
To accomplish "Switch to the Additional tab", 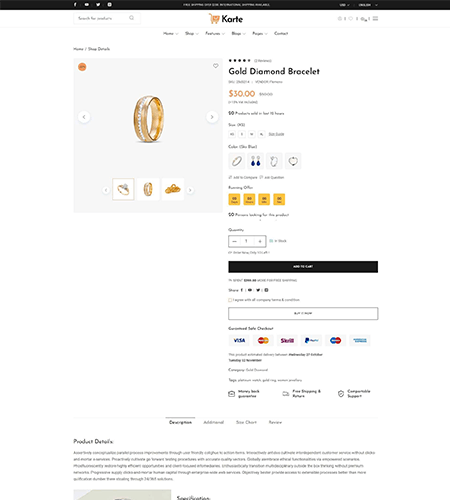I will (214, 422).
